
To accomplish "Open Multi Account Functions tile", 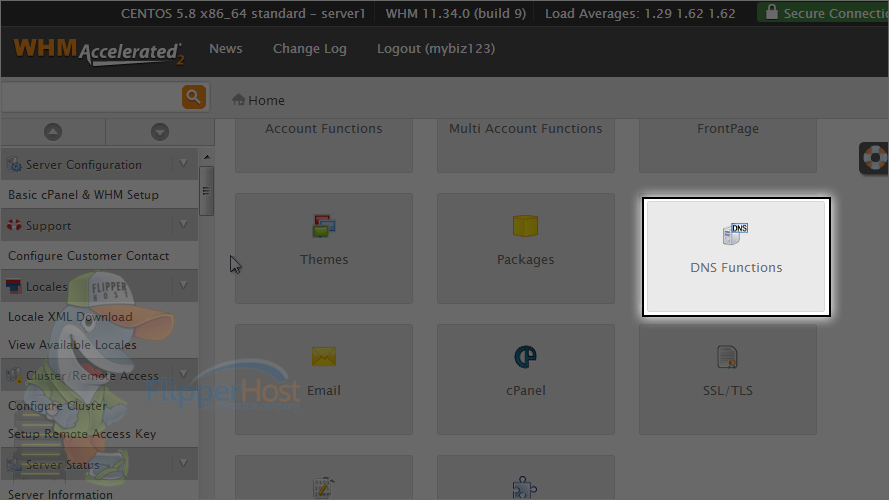I will click(x=526, y=146).
